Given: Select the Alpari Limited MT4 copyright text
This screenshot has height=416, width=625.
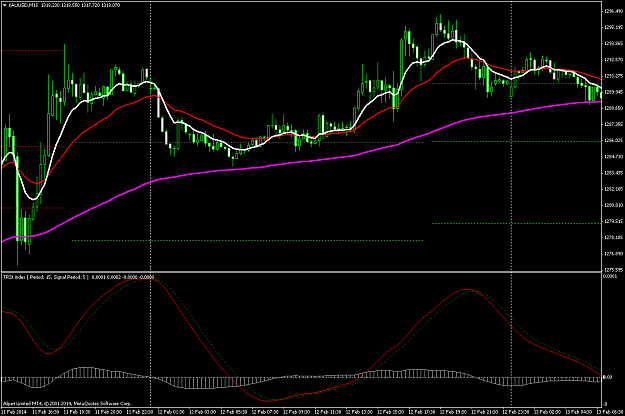Looking at the screenshot, I should pyautogui.click(x=67, y=404).
